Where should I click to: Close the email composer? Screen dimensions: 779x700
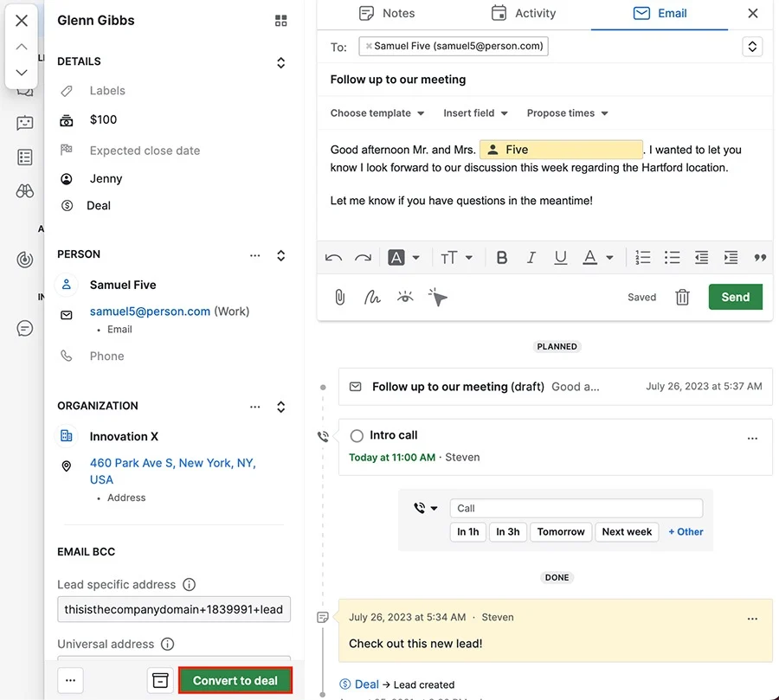[753, 14]
